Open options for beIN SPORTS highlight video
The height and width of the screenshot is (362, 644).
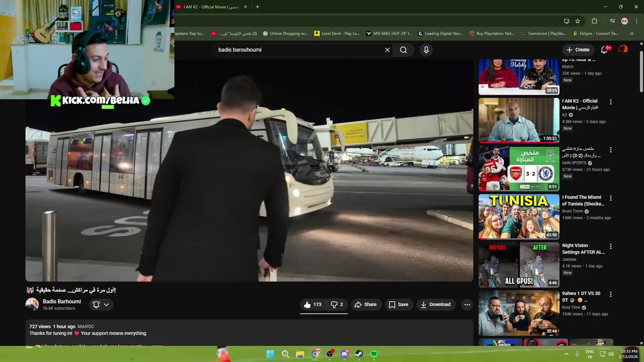tap(611, 150)
